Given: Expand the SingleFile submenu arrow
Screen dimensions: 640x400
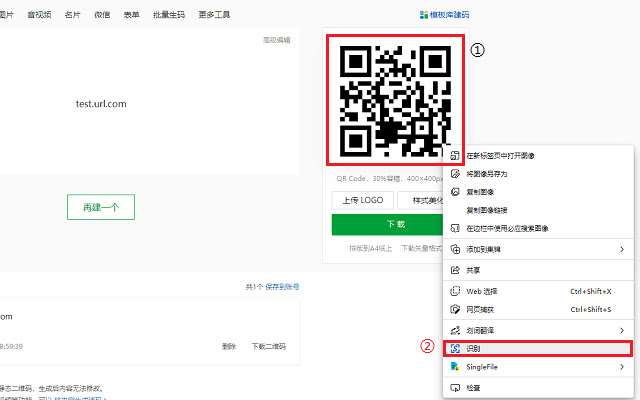Looking at the screenshot, I should pyautogui.click(x=622, y=367).
